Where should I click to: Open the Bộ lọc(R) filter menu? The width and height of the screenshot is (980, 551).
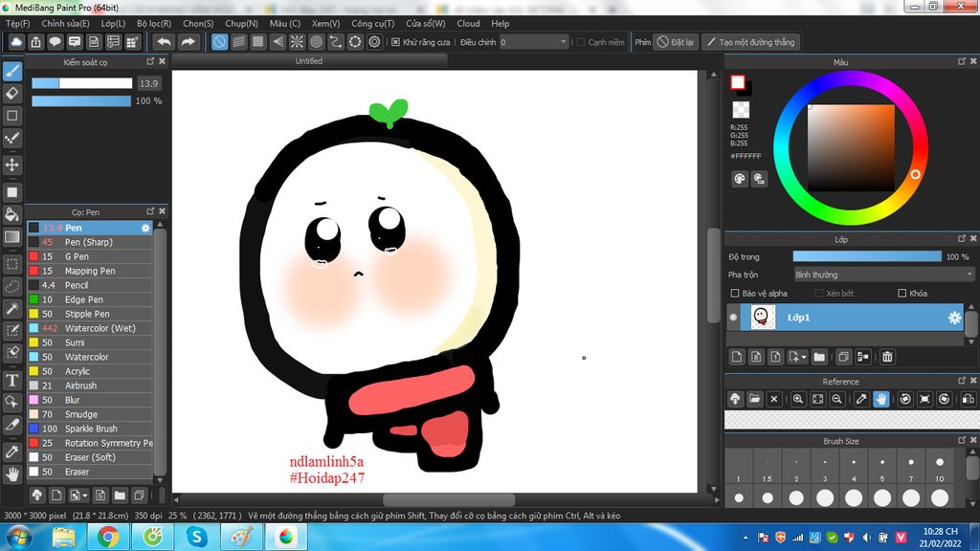[154, 23]
